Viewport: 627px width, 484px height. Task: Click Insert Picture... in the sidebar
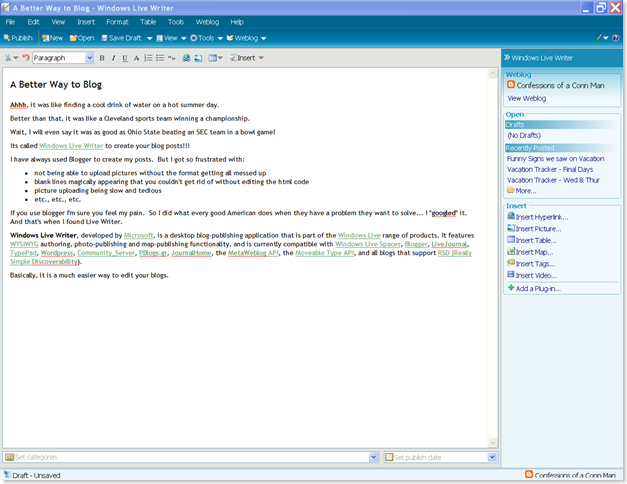(534, 228)
